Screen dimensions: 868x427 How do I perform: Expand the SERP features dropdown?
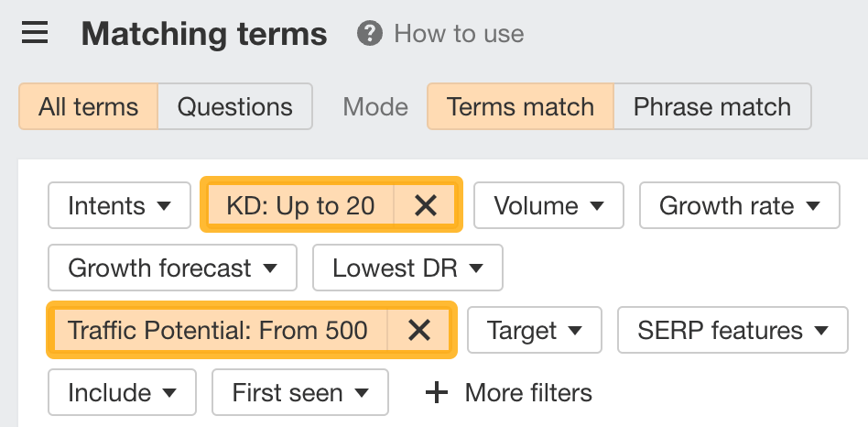[732, 330]
